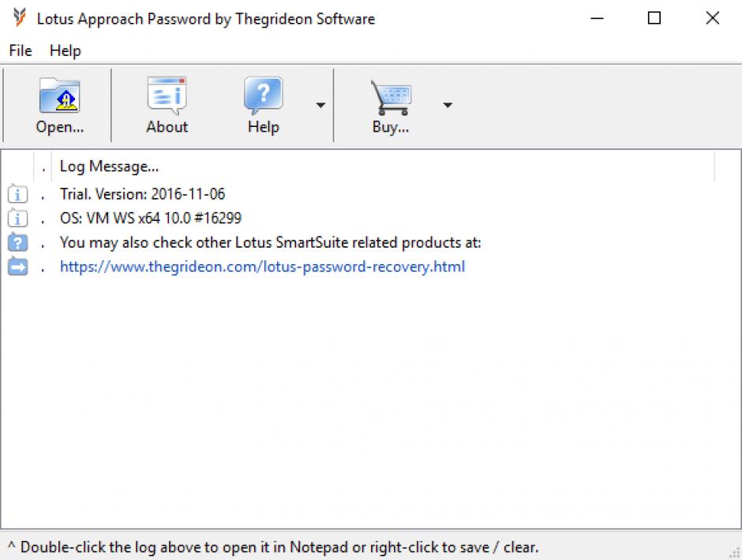Select the 'OS: VM WS x64 10.0 #16299' entry
The height and width of the screenshot is (560, 742).
click(151, 218)
